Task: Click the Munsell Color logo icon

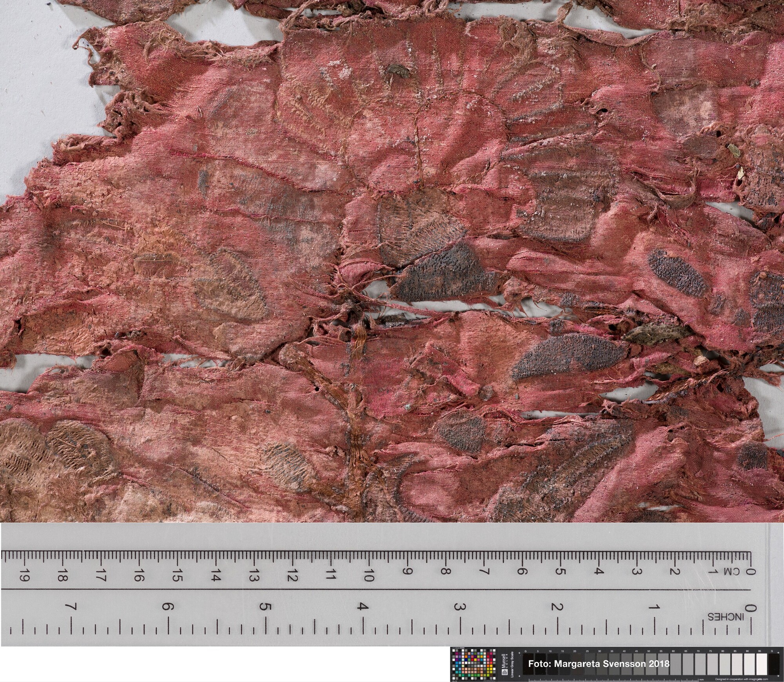Action: (505, 672)
